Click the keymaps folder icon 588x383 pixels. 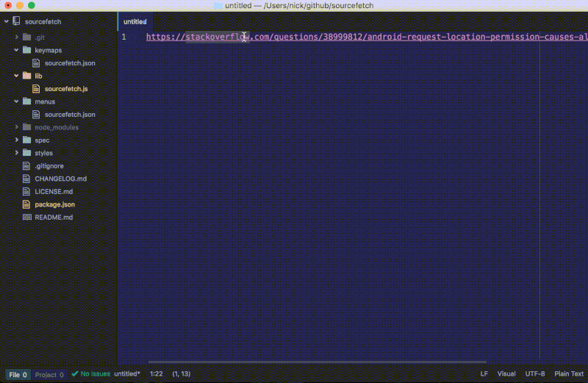pos(27,50)
